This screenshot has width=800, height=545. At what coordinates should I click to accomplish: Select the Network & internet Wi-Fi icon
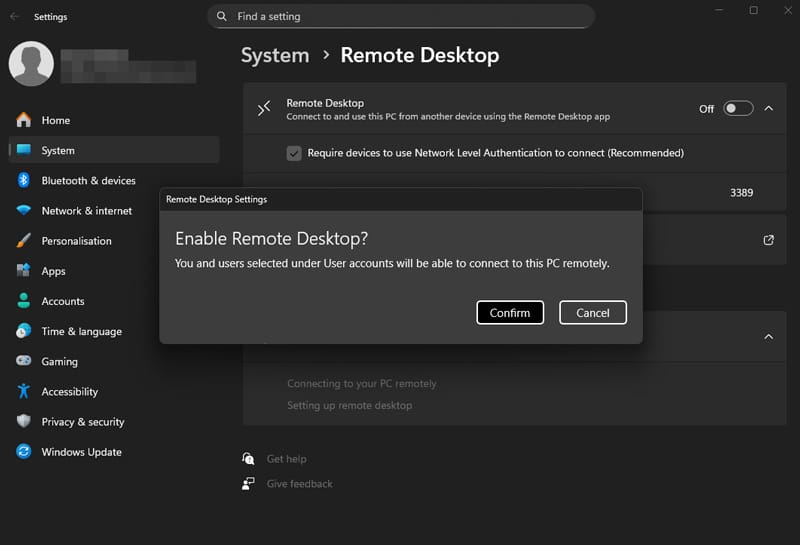coord(23,210)
